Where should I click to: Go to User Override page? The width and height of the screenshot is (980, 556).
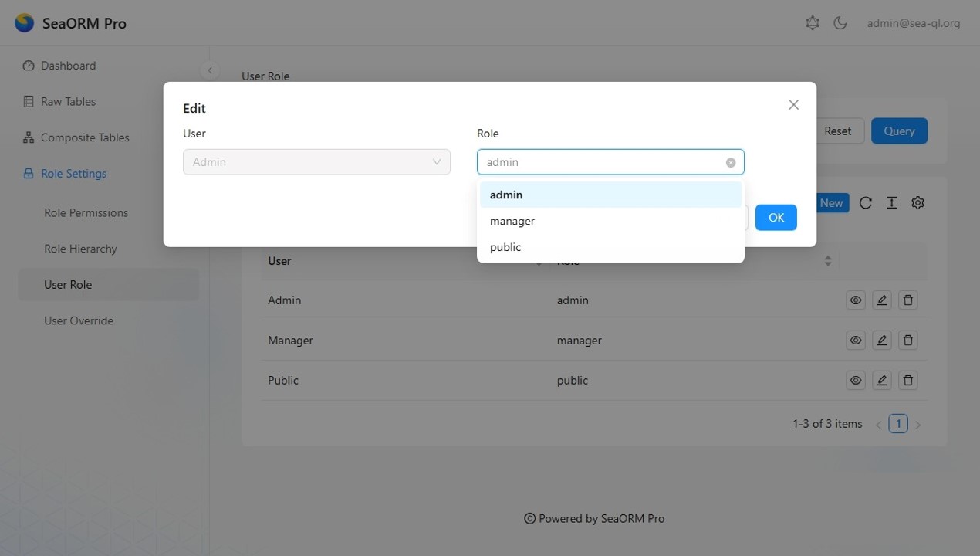79,321
